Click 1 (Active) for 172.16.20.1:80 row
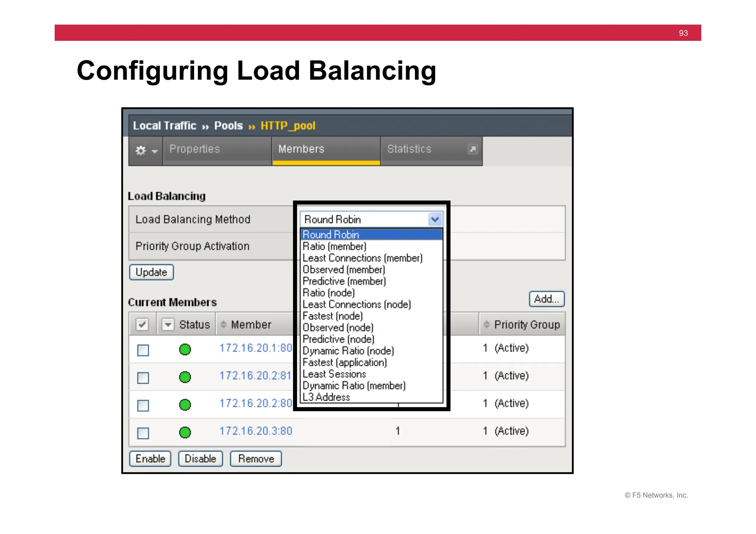This screenshot has height=534, width=756. pos(506,348)
